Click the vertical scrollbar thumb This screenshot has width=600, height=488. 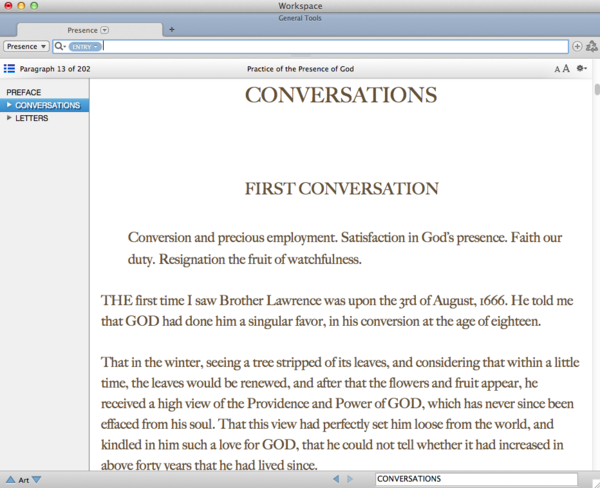pyautogui.click(x=597, y=89)
